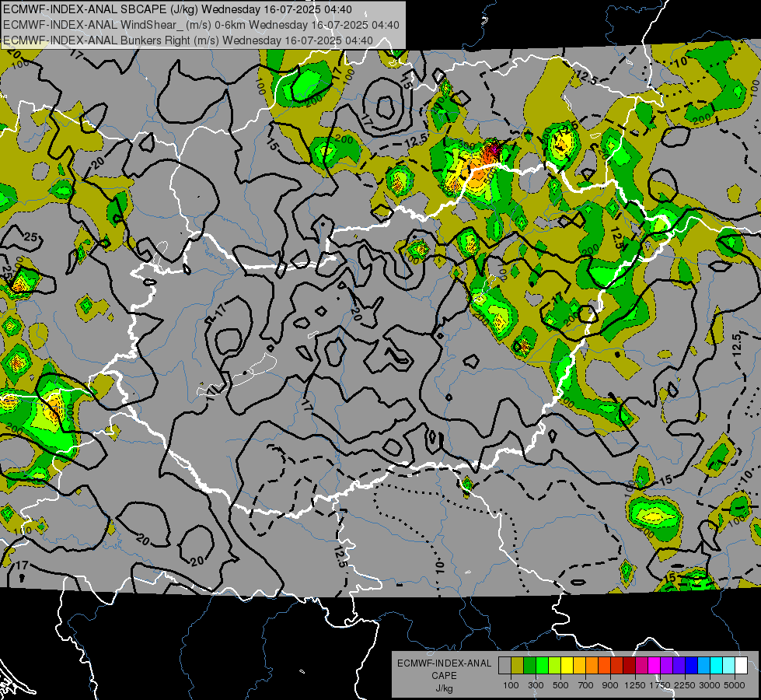Click the CAPE legend label

444,676
